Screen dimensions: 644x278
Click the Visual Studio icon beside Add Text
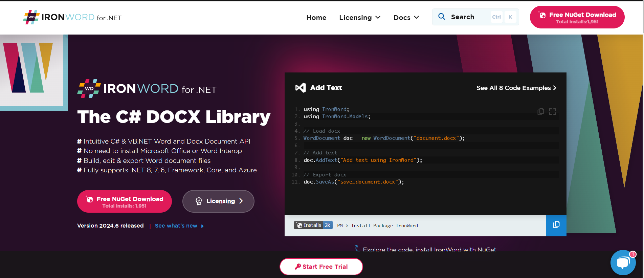tap(301, 88)
